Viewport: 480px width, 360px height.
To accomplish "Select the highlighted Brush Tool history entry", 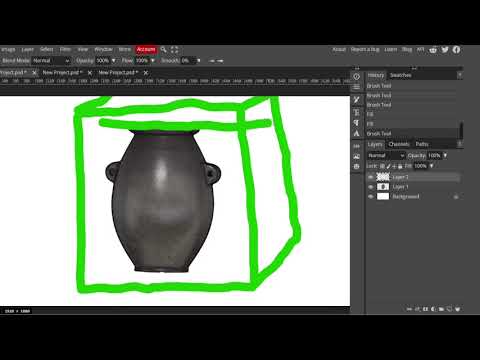I will pos(412,134).
